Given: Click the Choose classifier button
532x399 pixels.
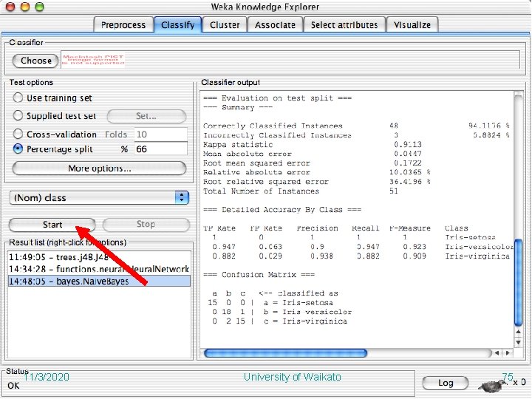Looking at the screenshot, I should pyautogui.click(x=35, y=61).
